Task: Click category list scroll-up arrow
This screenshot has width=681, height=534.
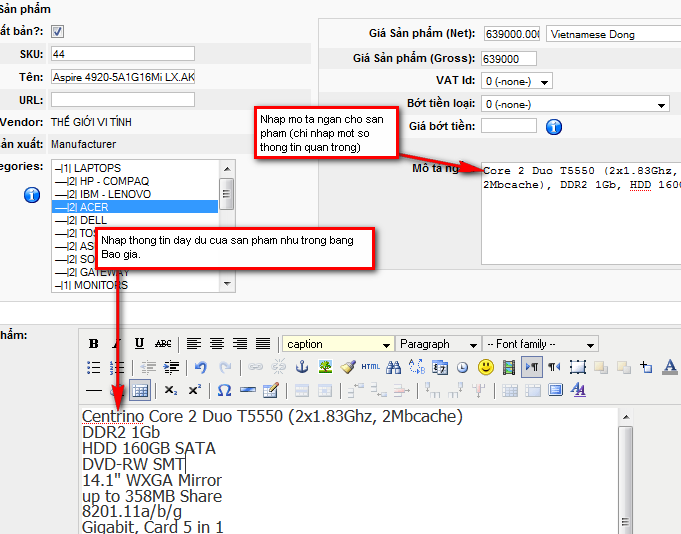Action: (x=227, y=169)
